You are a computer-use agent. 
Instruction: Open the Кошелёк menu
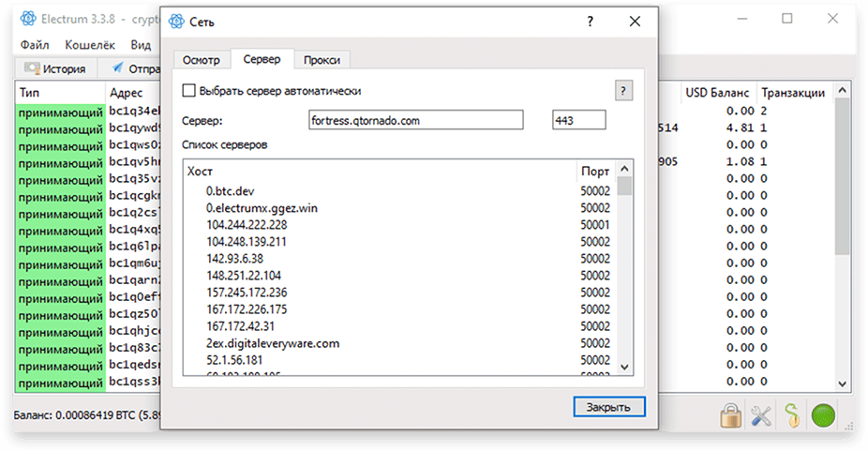(90, 45)
